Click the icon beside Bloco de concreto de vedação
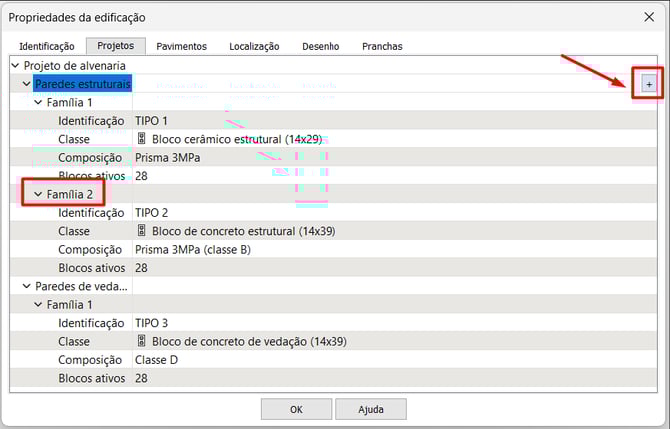 [141, 341]
